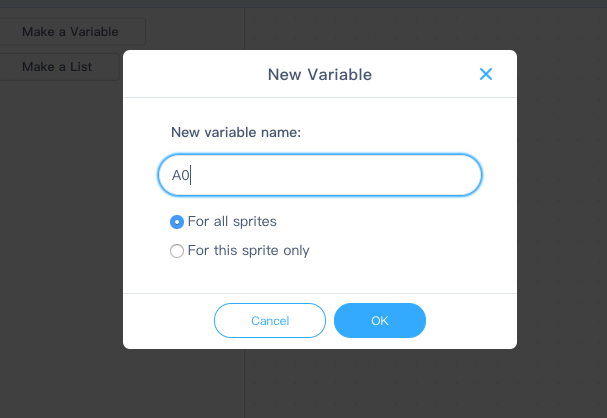Place cursor on the A0 text
The width and height of the screenshot is (607, 418).
[x=180, y=175]
